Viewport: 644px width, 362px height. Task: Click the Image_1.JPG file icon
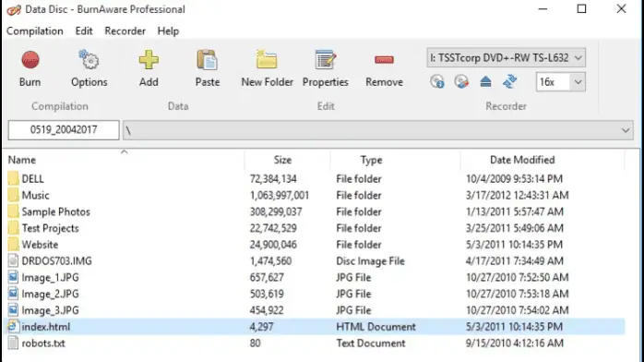[x=13, y=277]
